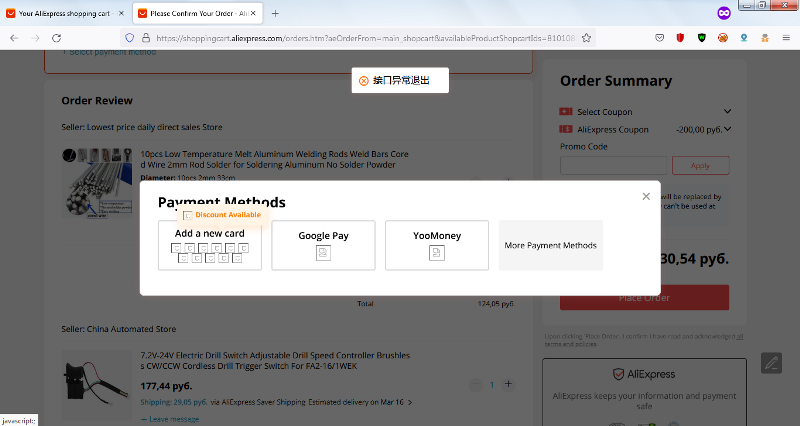The image size is (800, 426).
Task: Click the Google Pay logo icon
Action: [x=323, y=253]
